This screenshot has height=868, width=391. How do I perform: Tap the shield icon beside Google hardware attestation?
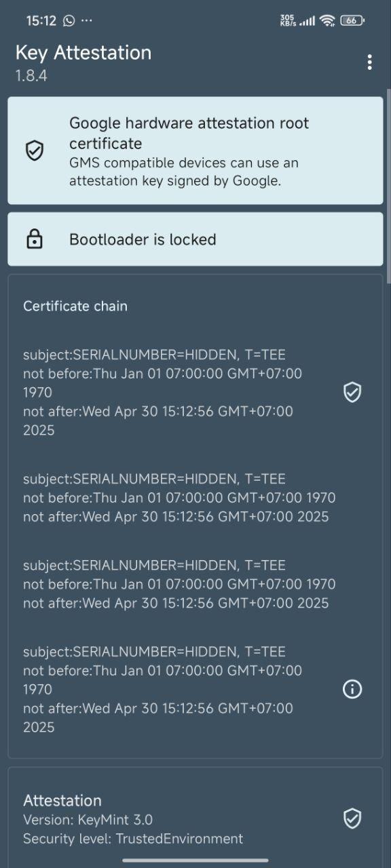coord(35,151)
